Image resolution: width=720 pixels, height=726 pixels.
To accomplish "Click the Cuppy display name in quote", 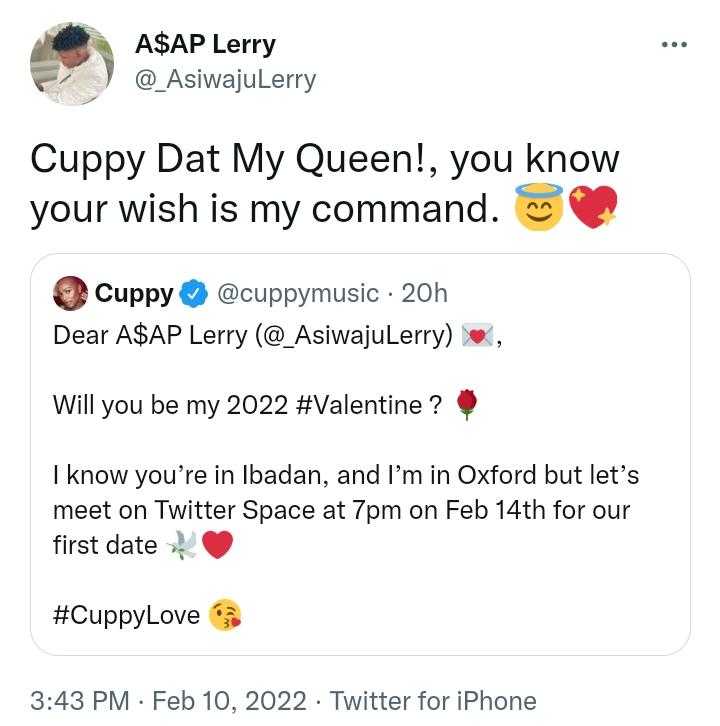I will pos(134,294).
